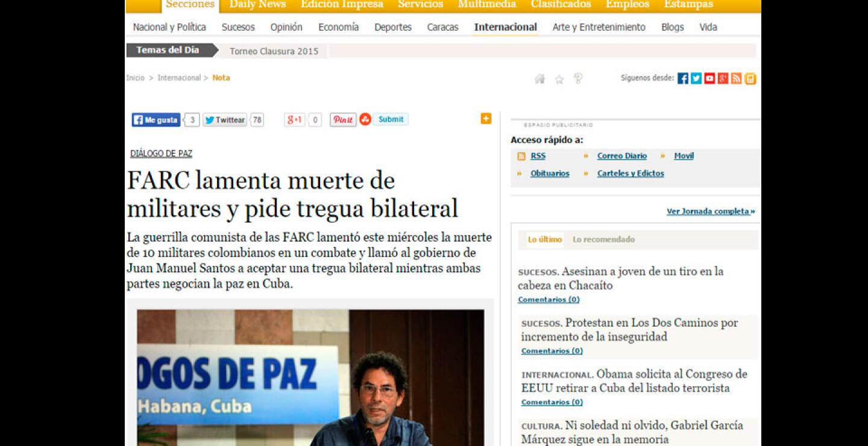Click the RSS feed icon in Acceso rápido
This screenshot has width=868, height=446.
tap(521, 156)
